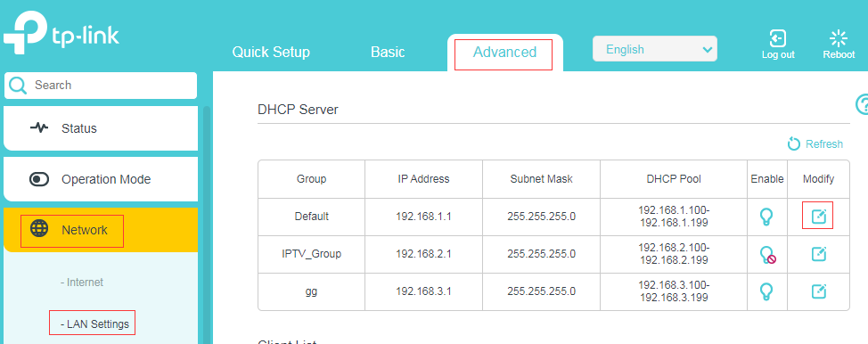This screenshot has width=868, height=344.
Task: Modify the gg group entry
Action: click(x=818, y=291)
